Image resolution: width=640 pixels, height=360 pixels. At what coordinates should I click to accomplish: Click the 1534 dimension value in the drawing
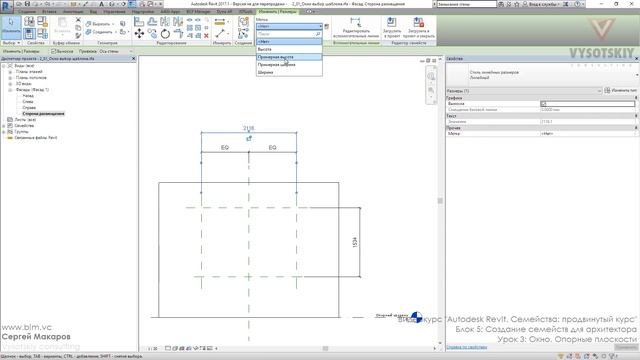[x=355, y=242]
